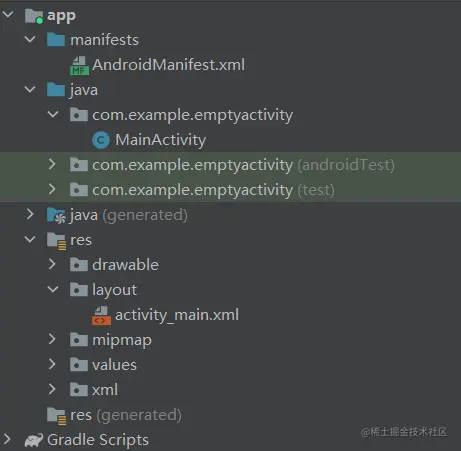The image size is (461, 451).
Task: Click the res (generated) folder icon
Action: click(56, 416)
